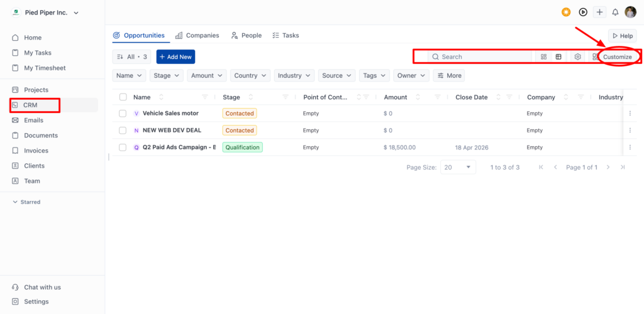Switch to card grid view
The width and height of the screenshot is (644, 314).
point(544,57)
